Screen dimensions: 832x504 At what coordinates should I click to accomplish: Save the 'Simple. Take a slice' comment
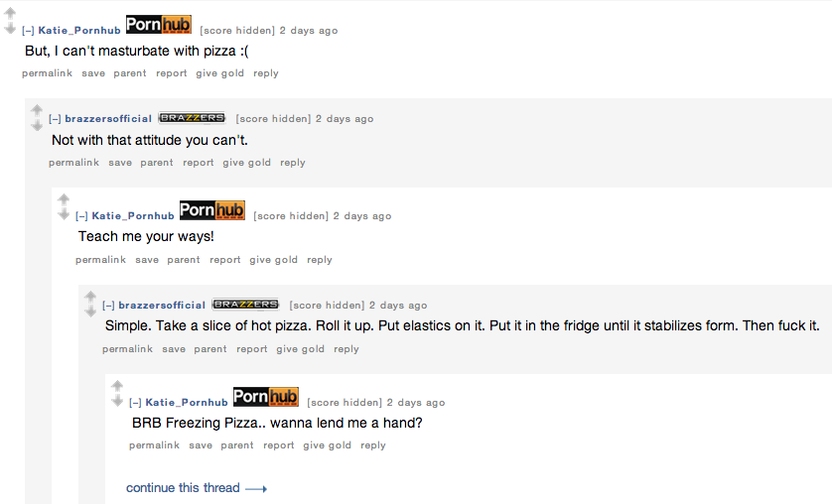[174, 348]
